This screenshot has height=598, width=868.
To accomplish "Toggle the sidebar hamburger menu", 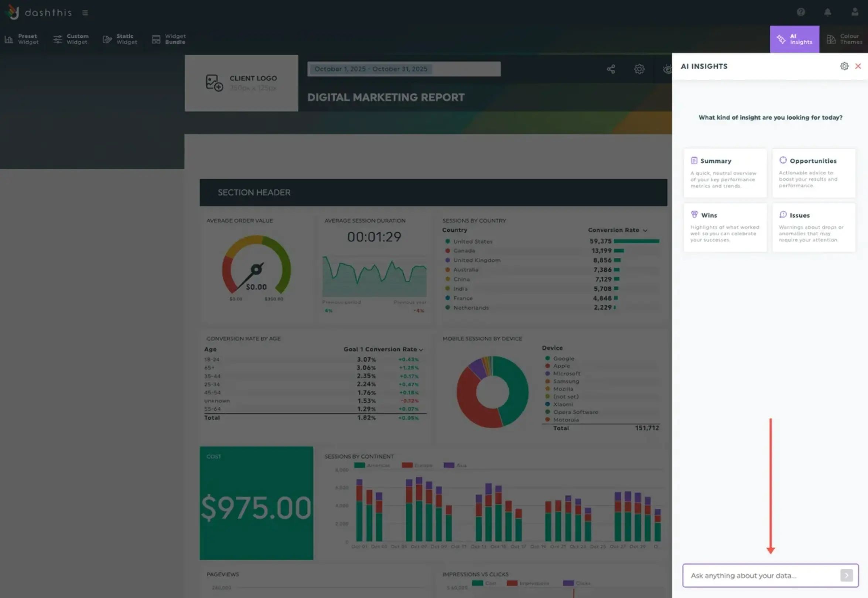I will point(85,12).
